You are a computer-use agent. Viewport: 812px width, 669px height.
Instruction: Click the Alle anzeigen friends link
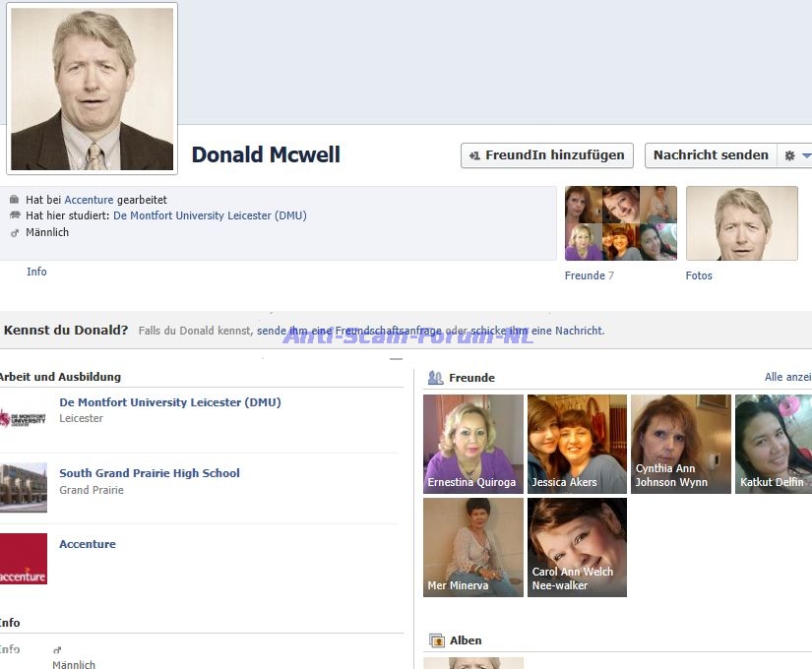(x=787, y=378)
